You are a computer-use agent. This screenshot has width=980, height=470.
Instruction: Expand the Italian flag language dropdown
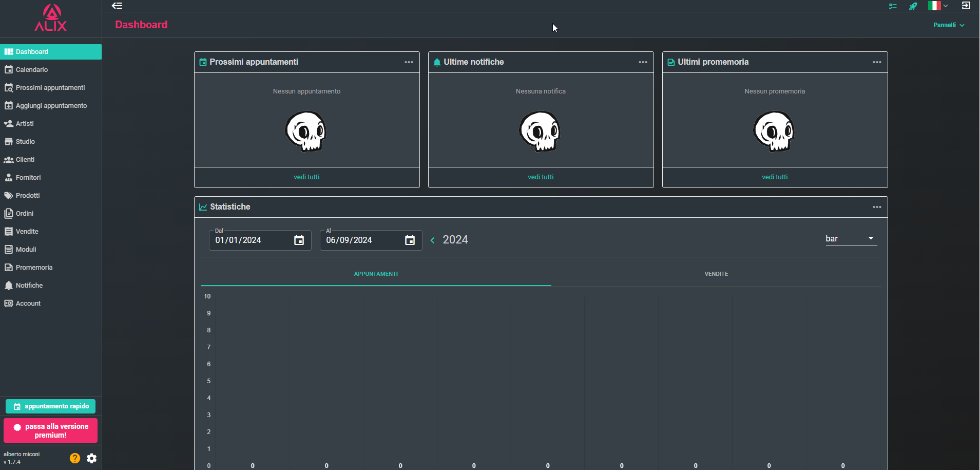click(938, 6)
